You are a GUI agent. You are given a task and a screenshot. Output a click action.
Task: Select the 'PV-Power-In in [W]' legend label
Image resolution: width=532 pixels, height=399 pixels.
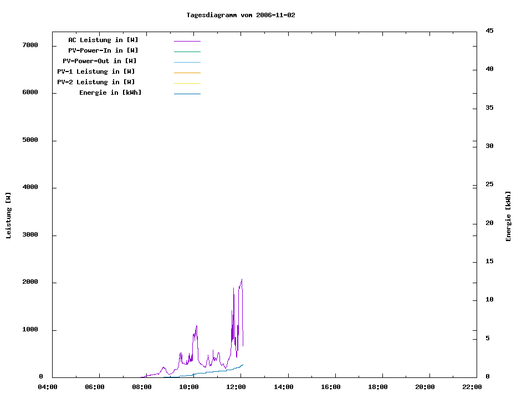point(103,50)
